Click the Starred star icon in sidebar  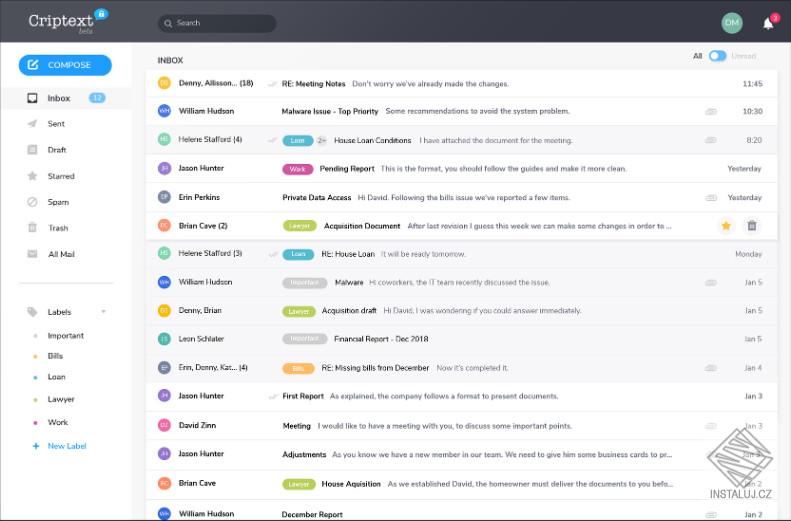[32, 176]
